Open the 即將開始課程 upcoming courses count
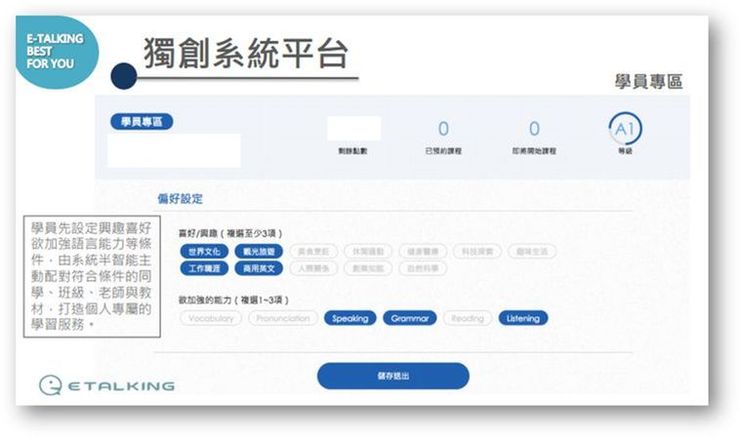 tap(533, 130)
